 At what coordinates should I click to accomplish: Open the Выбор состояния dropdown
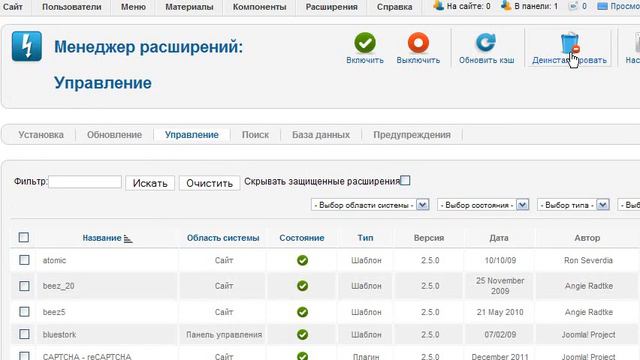[483, 204]
